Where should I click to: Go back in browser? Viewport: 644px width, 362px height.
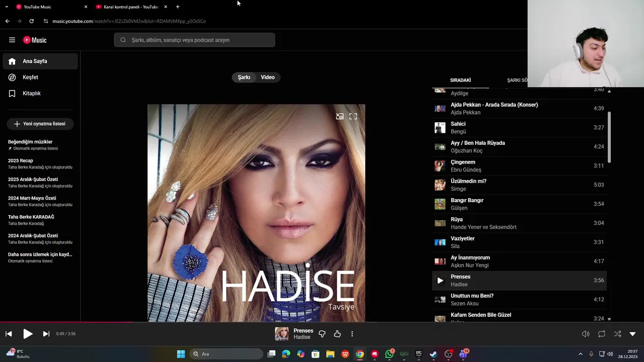pos(7,21)
